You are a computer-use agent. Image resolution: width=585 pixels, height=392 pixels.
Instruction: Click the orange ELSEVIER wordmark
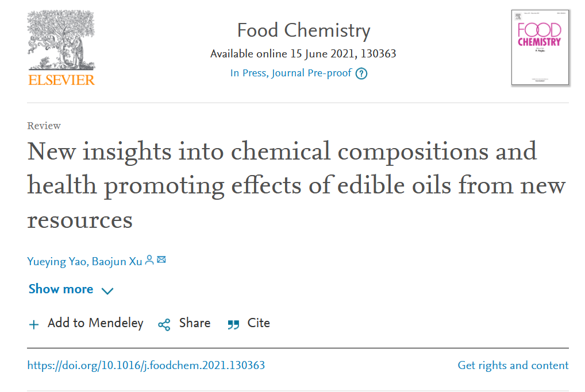61,80
